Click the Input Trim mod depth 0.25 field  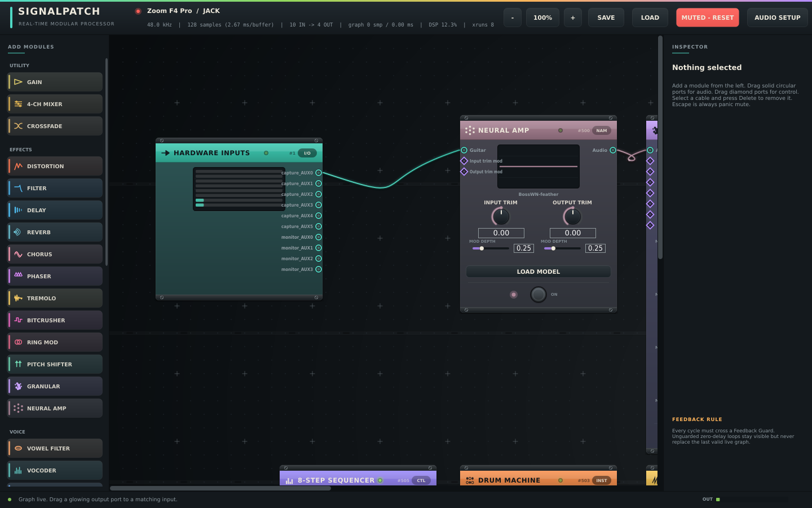[x=524, y=248]
